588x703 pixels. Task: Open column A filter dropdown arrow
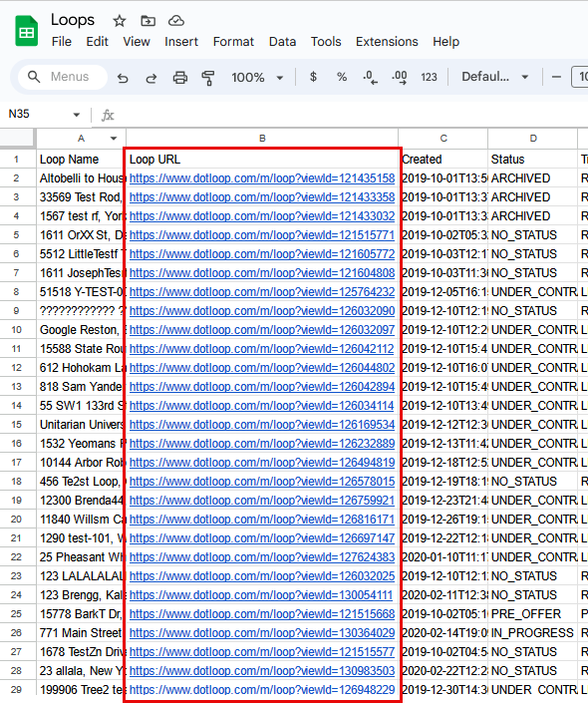point(114,139)
